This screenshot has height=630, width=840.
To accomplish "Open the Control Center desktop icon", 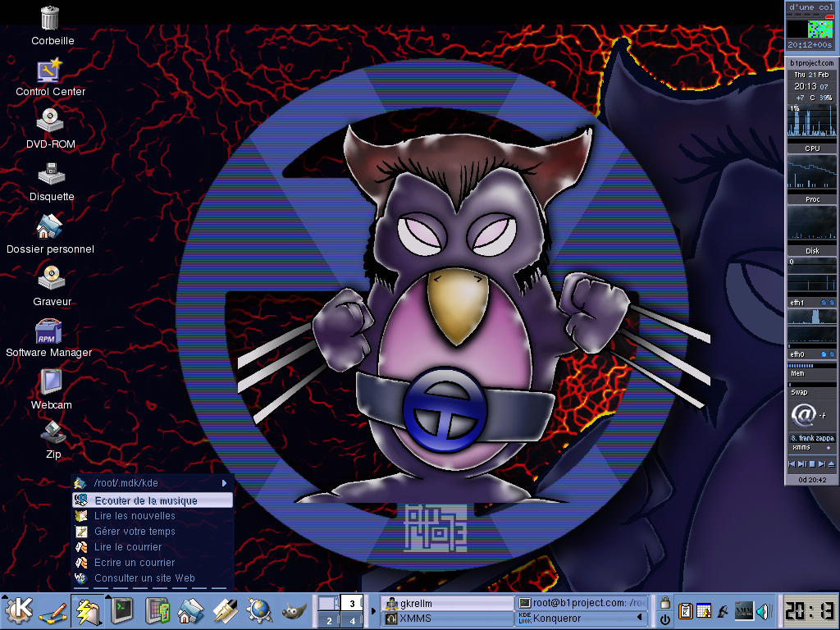I will pyautogui.click(x=49, y=71).
